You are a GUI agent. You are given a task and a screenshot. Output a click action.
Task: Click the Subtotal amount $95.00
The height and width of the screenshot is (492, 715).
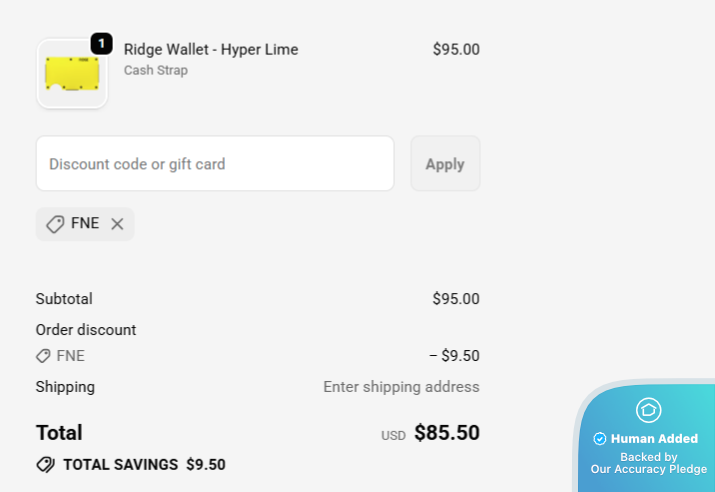pyautogui.click(x=455, y=298)
